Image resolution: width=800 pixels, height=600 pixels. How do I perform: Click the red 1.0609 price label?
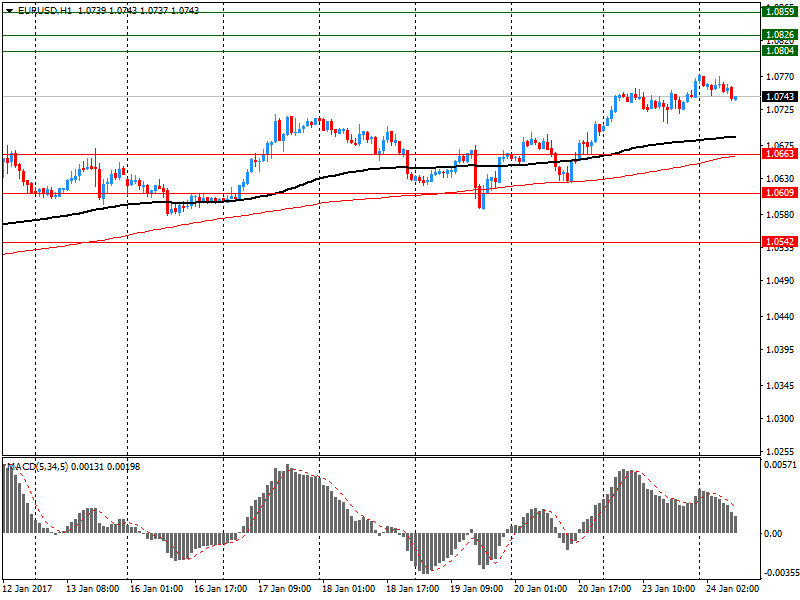point(780,192)
